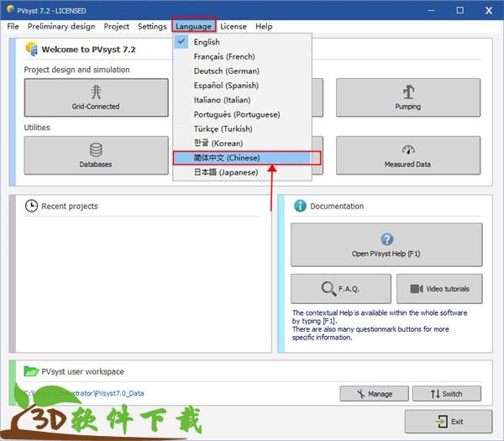This screenshot has height=441, width=504.
Task: Choose Japanese language option
Action: coord(243,172)
